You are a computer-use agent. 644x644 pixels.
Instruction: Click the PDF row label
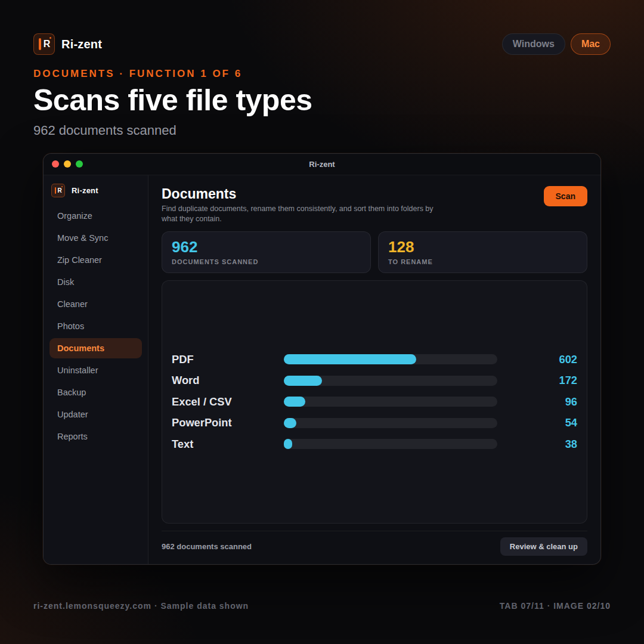182,360
